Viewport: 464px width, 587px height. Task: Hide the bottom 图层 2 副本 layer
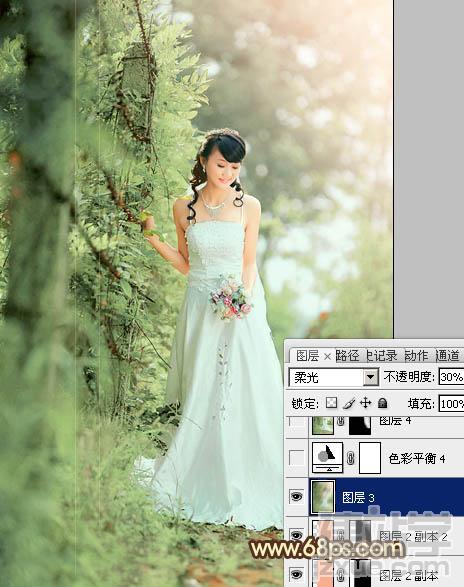click(297, 574)
